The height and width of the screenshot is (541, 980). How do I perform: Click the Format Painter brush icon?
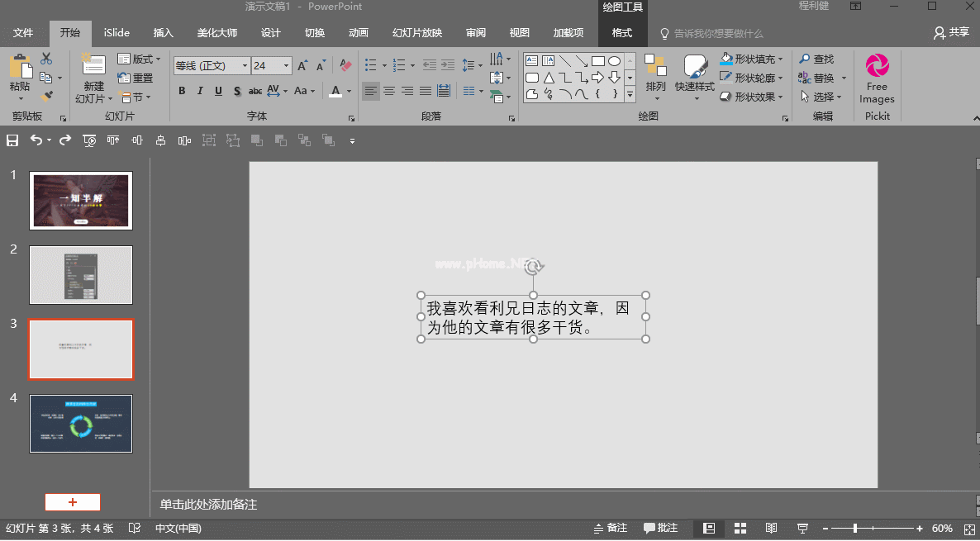(x=45, y=97)
